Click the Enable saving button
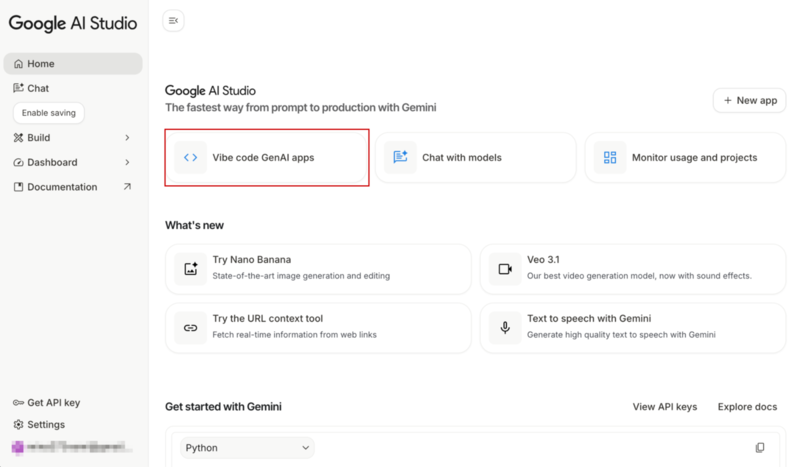Image resolution: width=800 pixels, height=467 pixels. pyautogui.click(x=49, y=113)
